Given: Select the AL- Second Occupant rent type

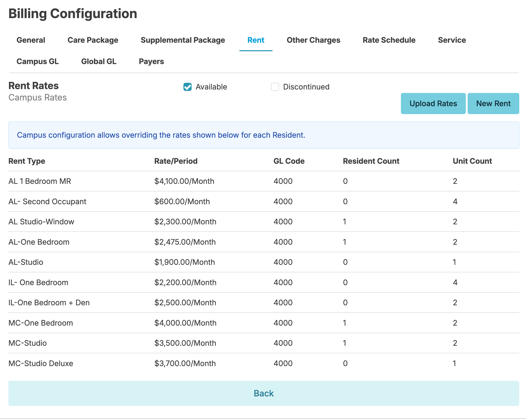Looking at the screenshot, I should (x=47, y=202).
